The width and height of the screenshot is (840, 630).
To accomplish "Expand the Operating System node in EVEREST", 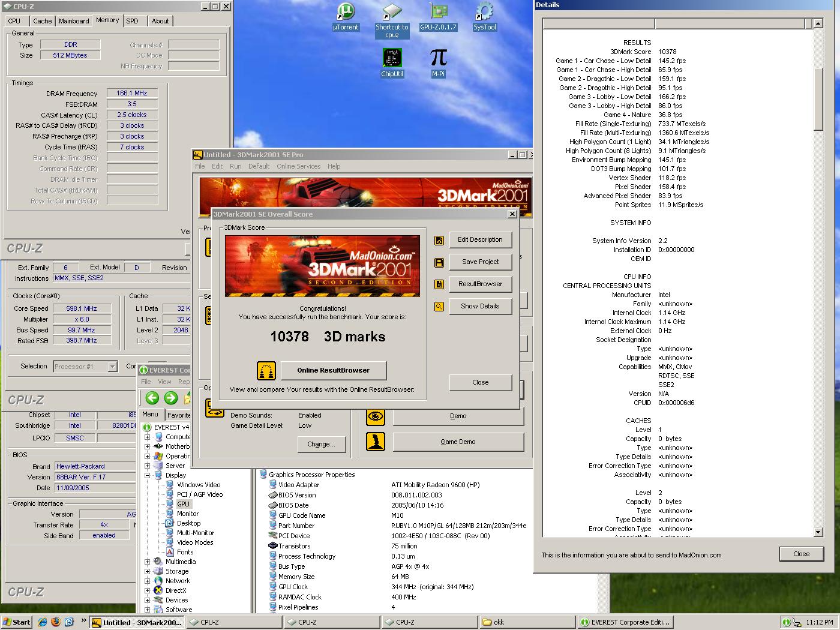I will click(148, 456).
